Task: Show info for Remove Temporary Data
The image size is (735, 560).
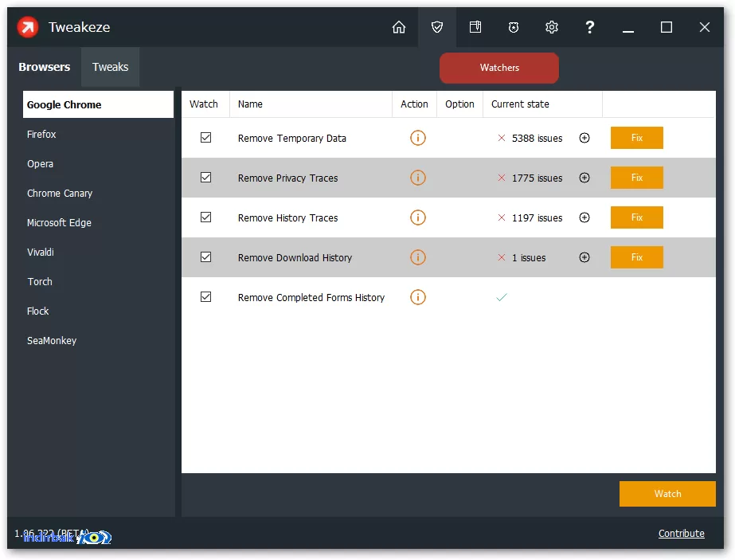Action: [x=417, y=138]
